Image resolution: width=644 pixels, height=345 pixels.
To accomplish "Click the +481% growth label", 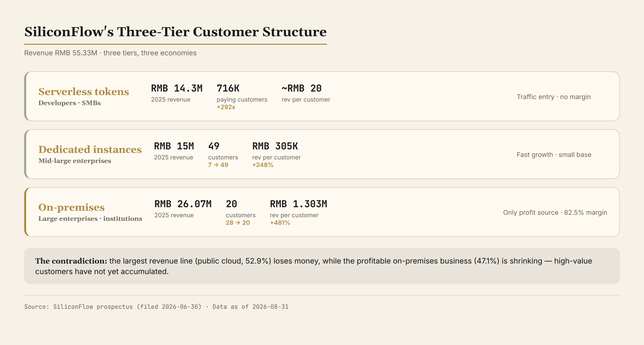I will (280, 223).
